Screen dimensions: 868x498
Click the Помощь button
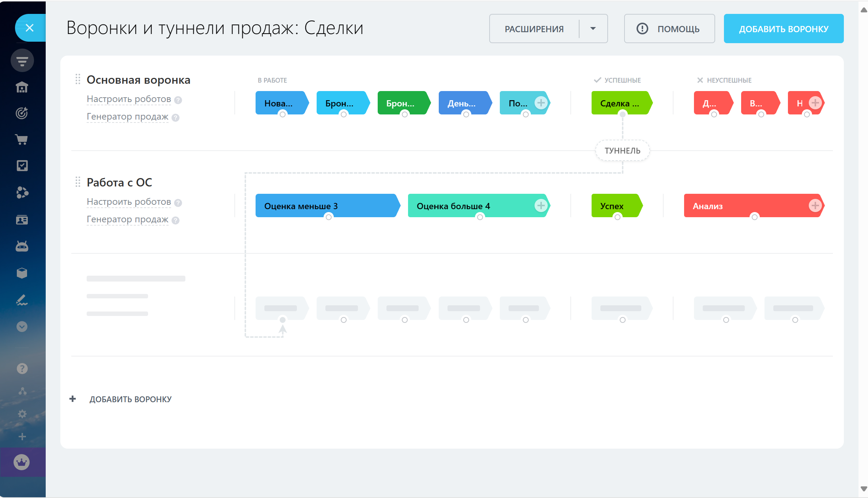(669, 29)
